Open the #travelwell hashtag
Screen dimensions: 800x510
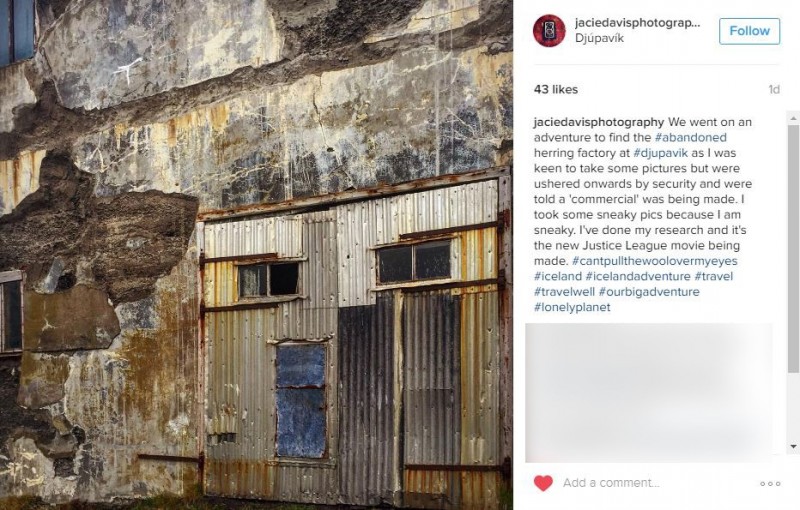pos(564,292)
